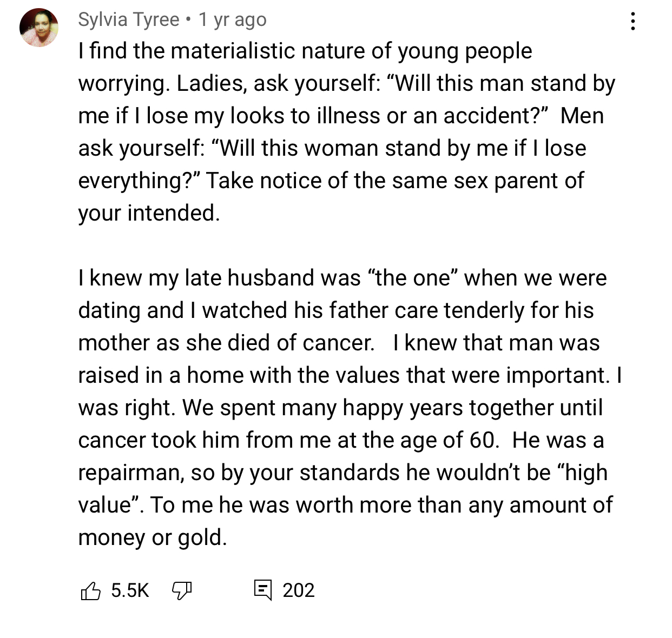This screenshot has width=672, height=638.
Task: View the 202 replies count
Action: [x=298, y=590]
